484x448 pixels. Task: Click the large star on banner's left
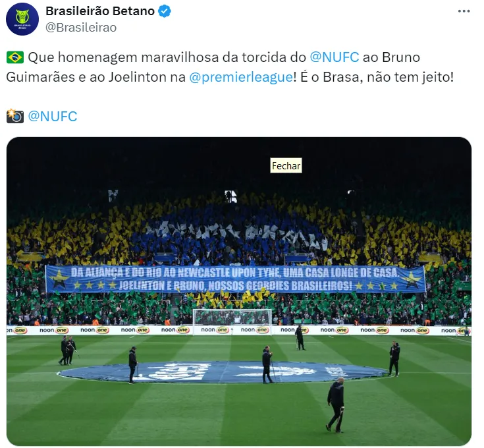click(59, 278)
